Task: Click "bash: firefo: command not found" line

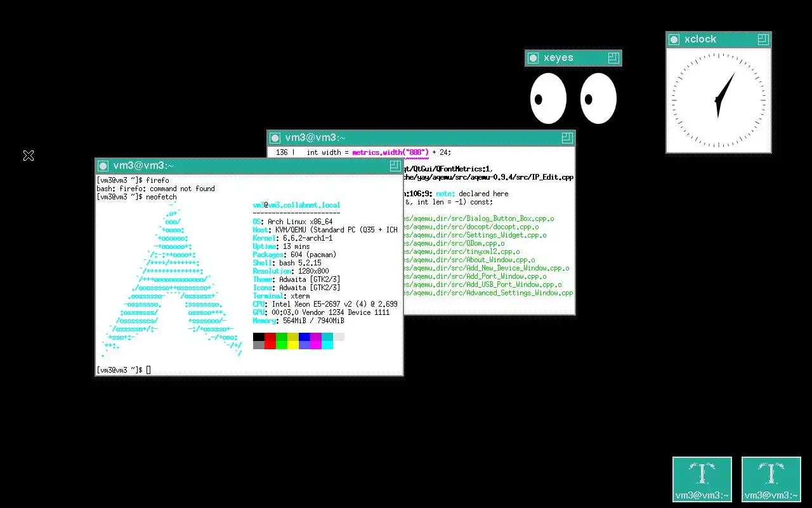Action: [156, 189]
